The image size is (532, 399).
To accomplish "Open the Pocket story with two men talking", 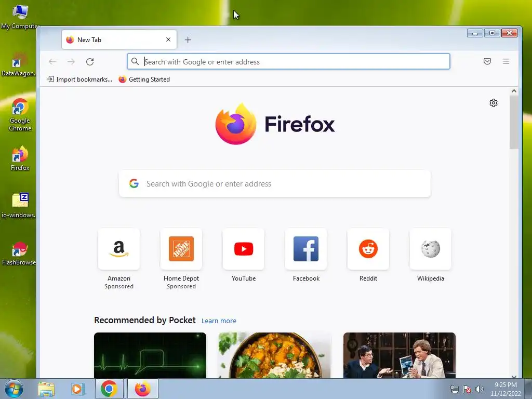I will pos(400,355).
